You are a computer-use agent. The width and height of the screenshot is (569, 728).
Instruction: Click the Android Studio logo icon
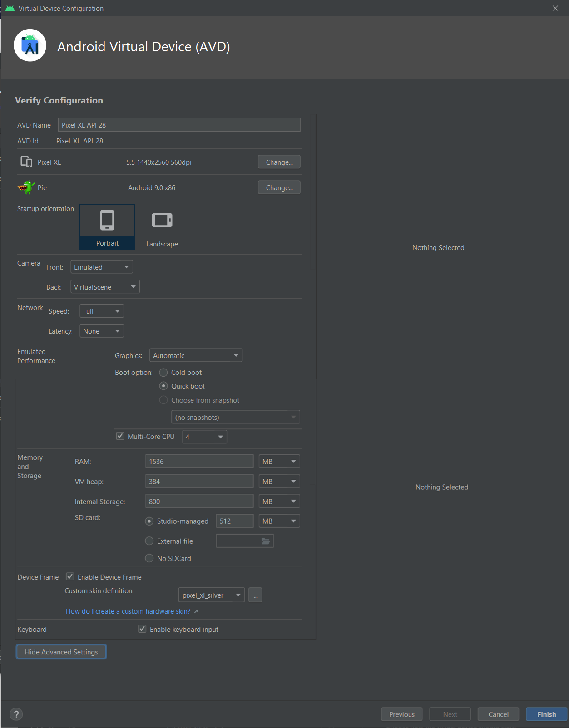[30, 45]
